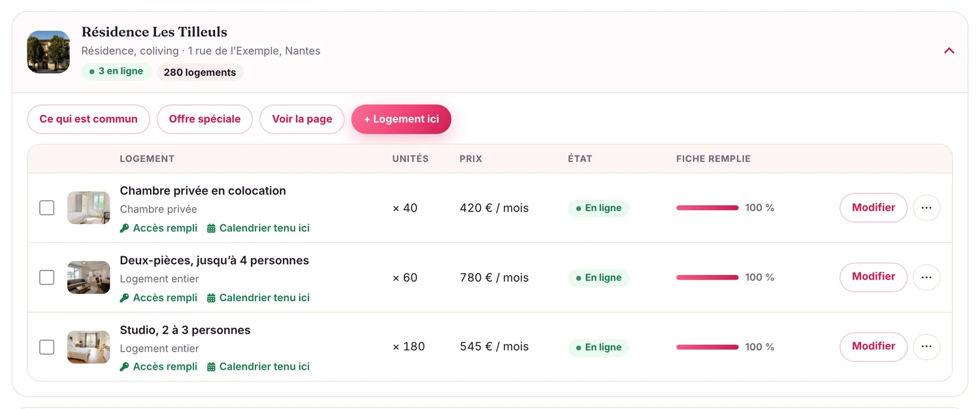The height and width of the screenshot is (409, 980).
Task: Click the Studio, 2 à 3 personnes title
Action: coord(186,330)
